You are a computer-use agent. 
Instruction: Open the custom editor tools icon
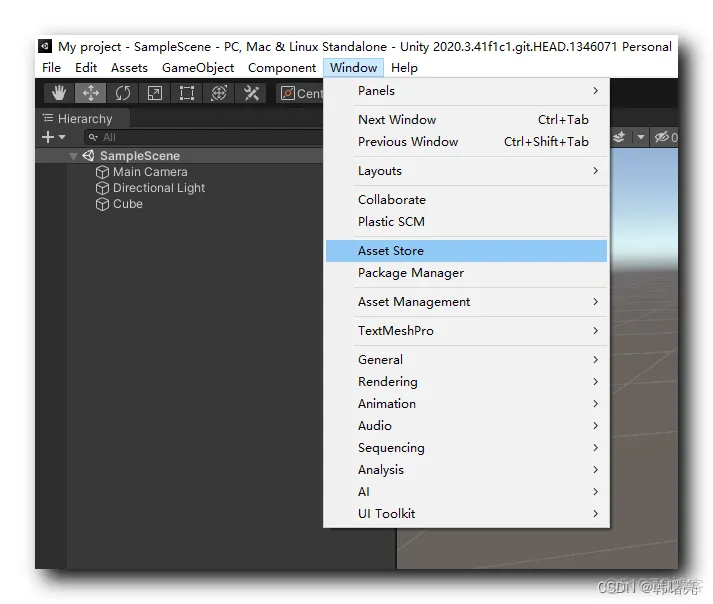(x=251, y=93)
